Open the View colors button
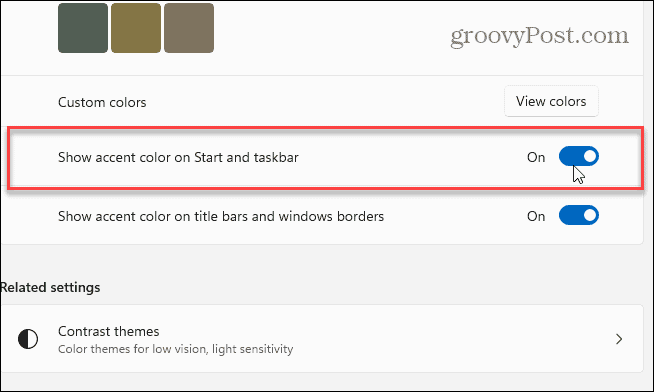Image resolution: width=654 pixels, height=392 pixels. point(551,101)
